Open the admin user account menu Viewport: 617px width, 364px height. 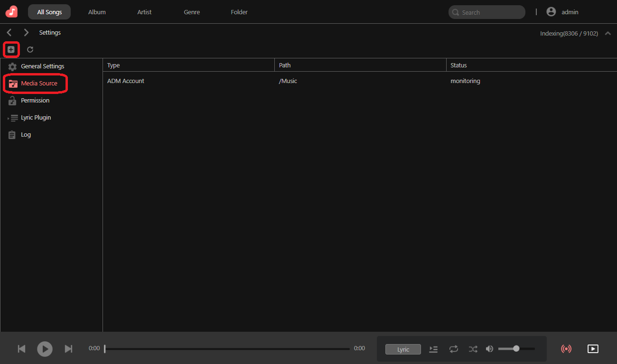(563, 12)
